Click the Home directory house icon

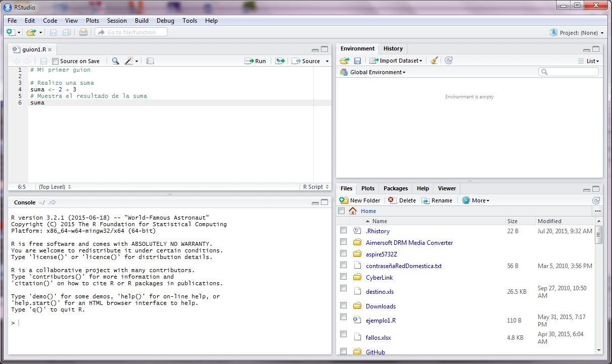(x=353, y=211)
